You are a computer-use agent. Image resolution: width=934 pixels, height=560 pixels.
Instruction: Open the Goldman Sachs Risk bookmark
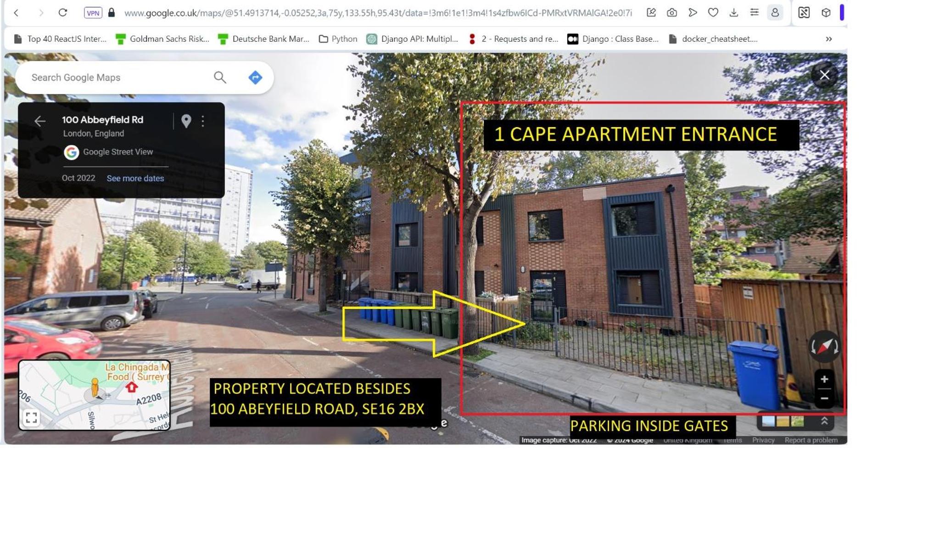pyautogui.click(x=162, y=39)
